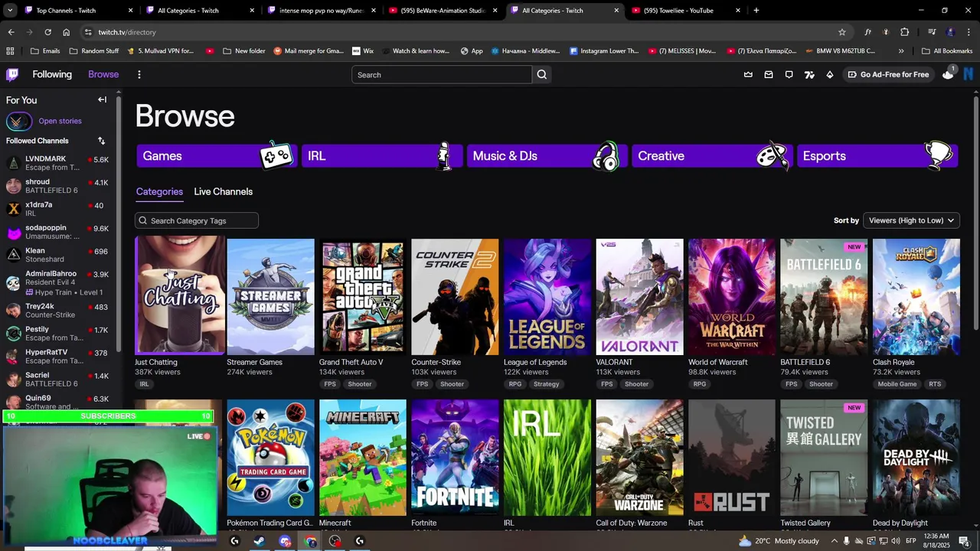Open the Fortnite category cover
The width and height of the screenshot is (980, 551).
[x=455, y=458]
